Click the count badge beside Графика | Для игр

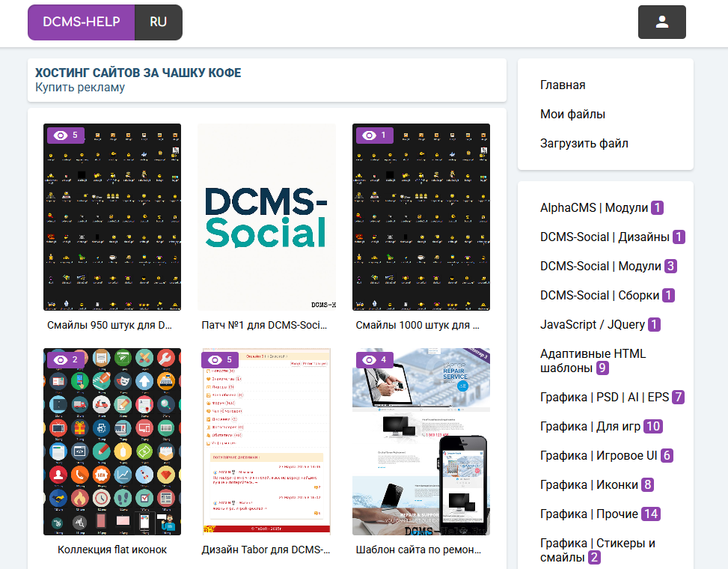[x=652, y=426]
